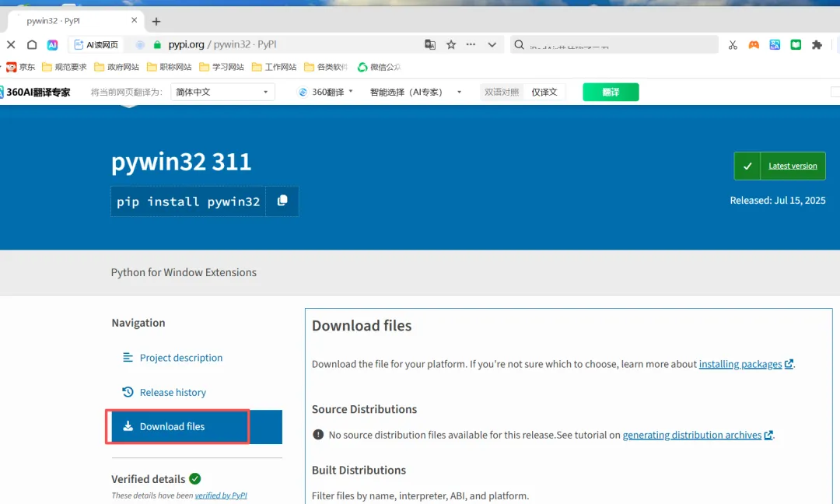The image size is (840, 504).
Task: Click the search magnifier icon
Action: click(519, 44)
